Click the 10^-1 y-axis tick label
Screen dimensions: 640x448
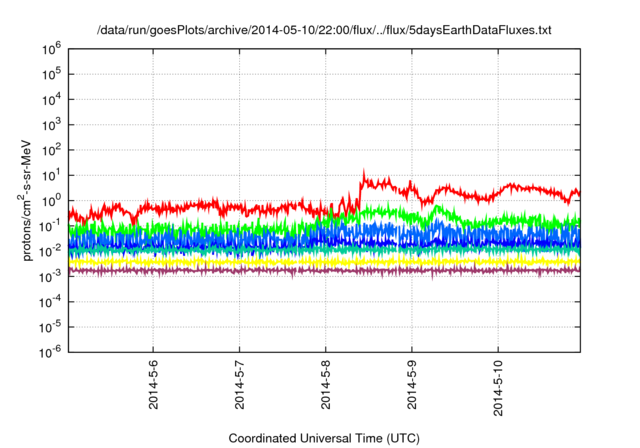point(50,226)
